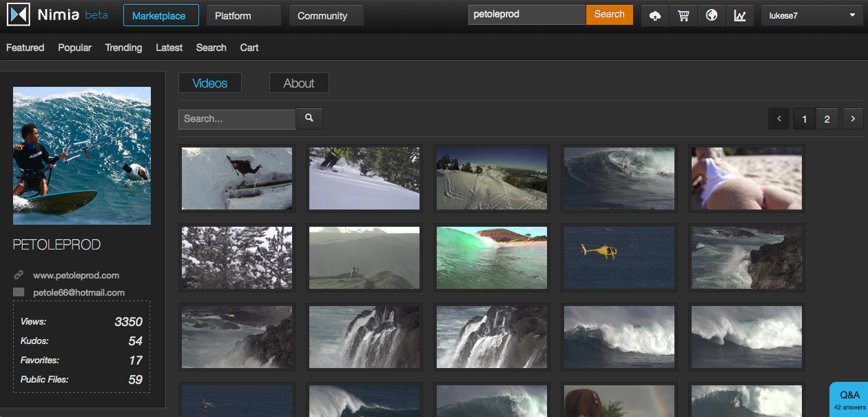Go to previous page arrow
The width and height of the screenshot is (868, 417).
tap(779, 119)
